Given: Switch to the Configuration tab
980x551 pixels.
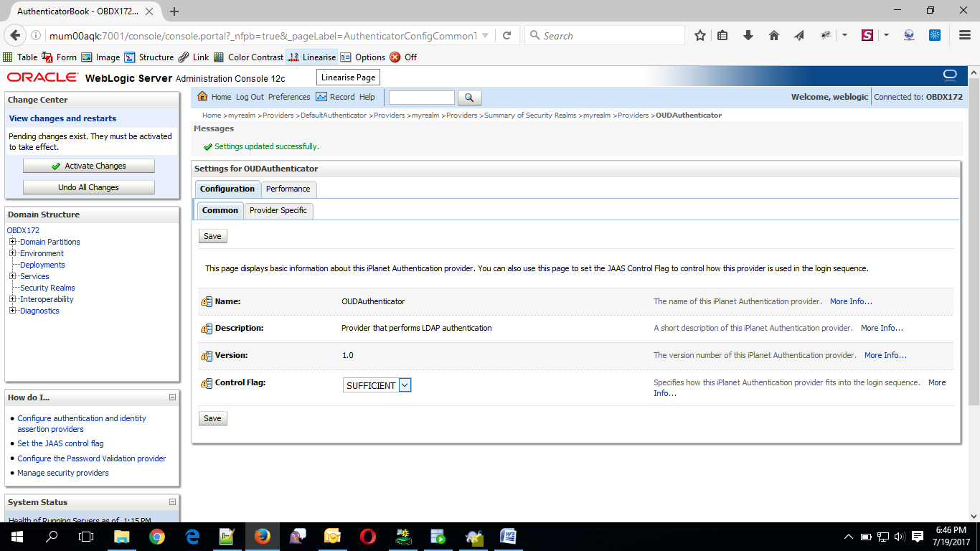Looking at the screenshot, I should [x=227, y=189].
